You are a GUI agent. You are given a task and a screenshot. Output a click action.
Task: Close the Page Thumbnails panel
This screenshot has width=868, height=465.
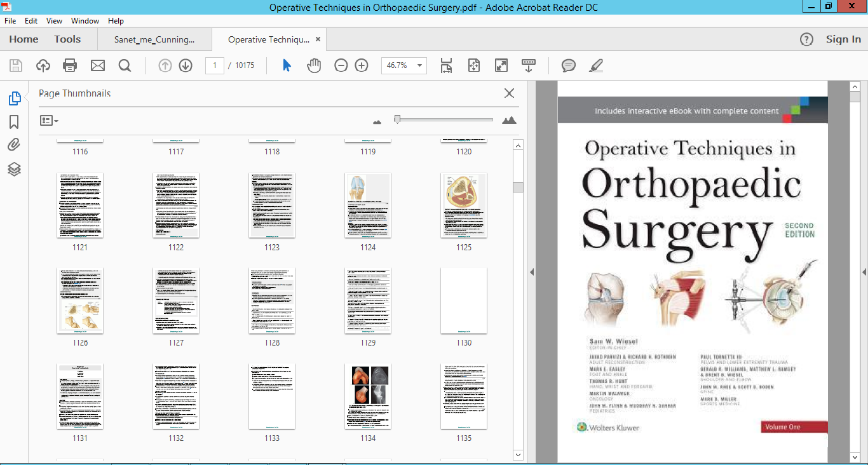(509, 93)
